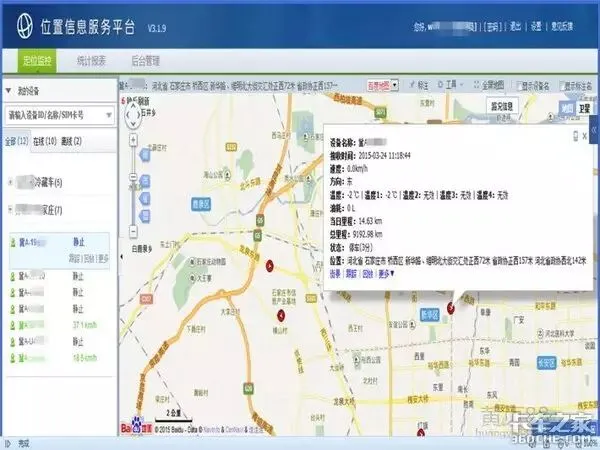Image resolution: width=600 pixels, height=450 pixels.
Task: Open 街景 street view in popup
Action: coord(335,274)
